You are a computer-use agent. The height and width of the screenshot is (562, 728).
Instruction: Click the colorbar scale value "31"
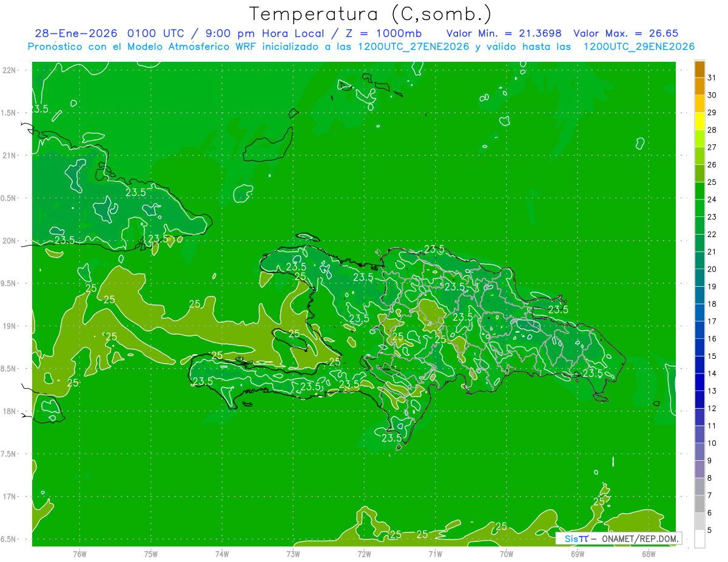[712, 78]
